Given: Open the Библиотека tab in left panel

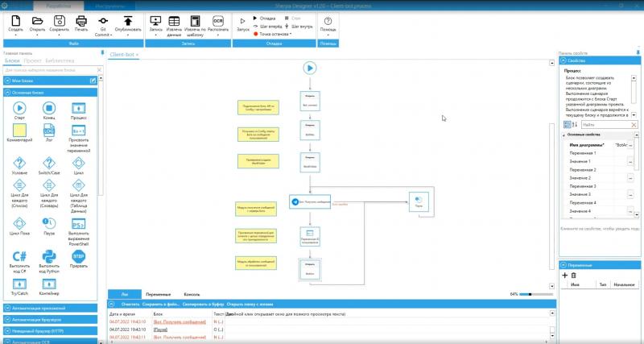Looking at the screenshot, I should pyautogui.click(x=60, y=60).
